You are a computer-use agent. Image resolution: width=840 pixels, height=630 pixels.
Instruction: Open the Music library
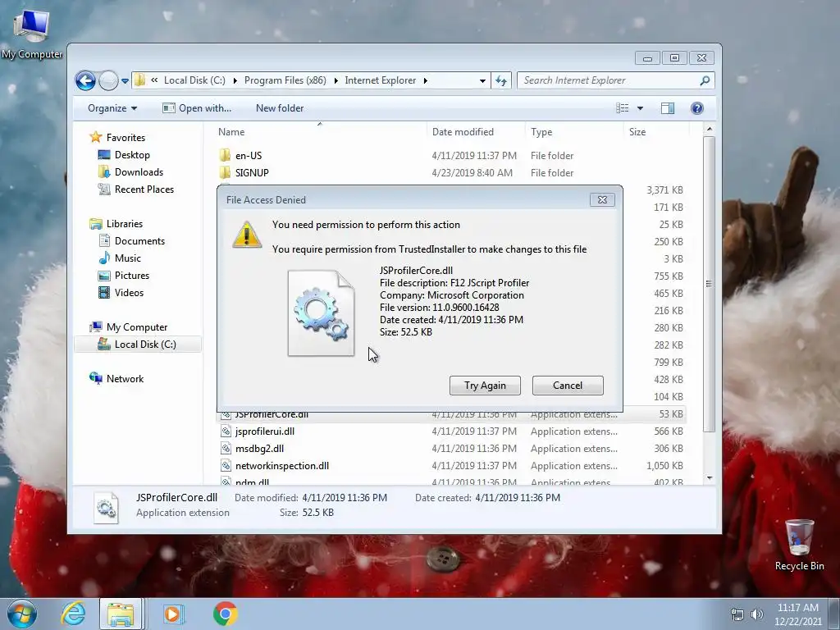click(x=127, y=258)
